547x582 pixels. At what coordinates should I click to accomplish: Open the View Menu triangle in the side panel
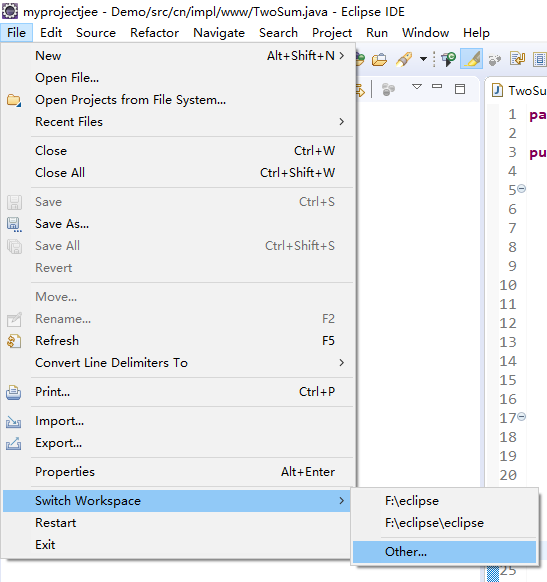[x=417, y=87]
